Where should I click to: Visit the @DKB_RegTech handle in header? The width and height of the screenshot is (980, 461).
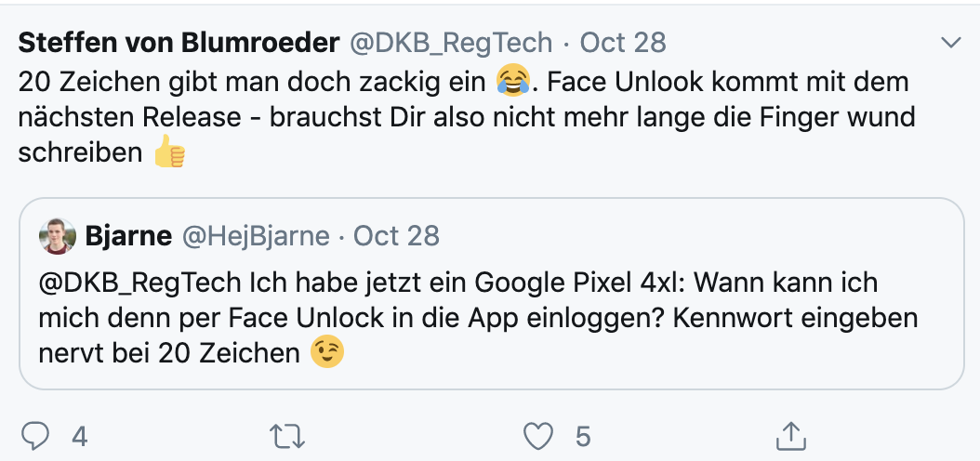point(450,43)
